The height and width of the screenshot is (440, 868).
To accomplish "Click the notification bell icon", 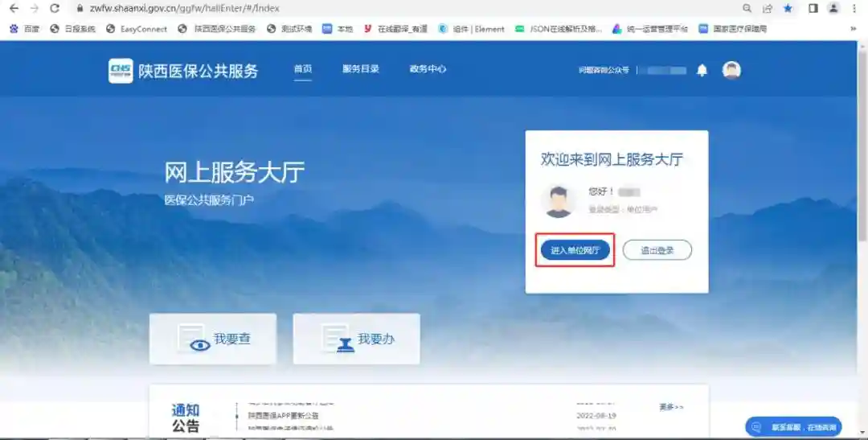I will pos(702,71).
